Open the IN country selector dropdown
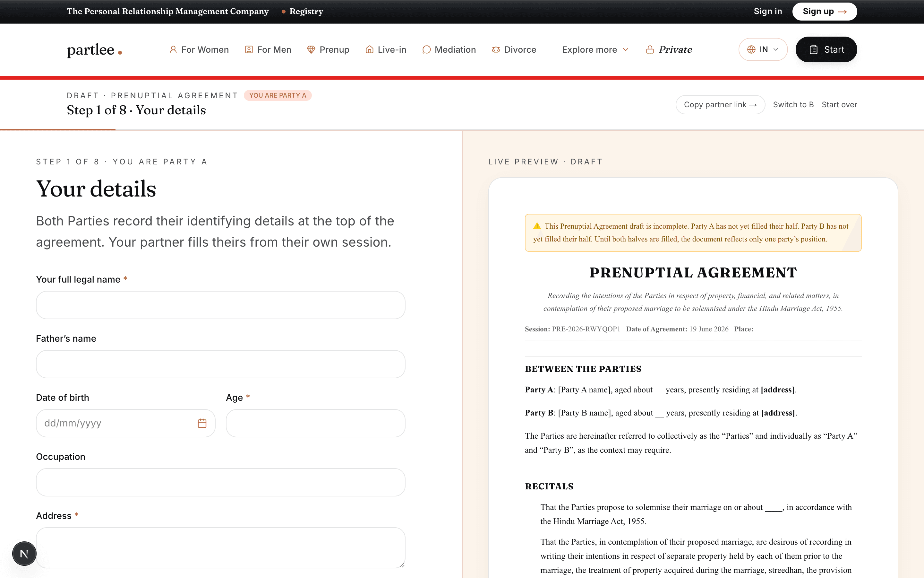The image size is (924, 578). pos(763,50)
